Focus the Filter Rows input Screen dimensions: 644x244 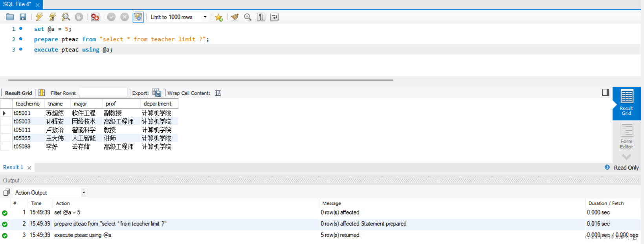click(103, 93)
